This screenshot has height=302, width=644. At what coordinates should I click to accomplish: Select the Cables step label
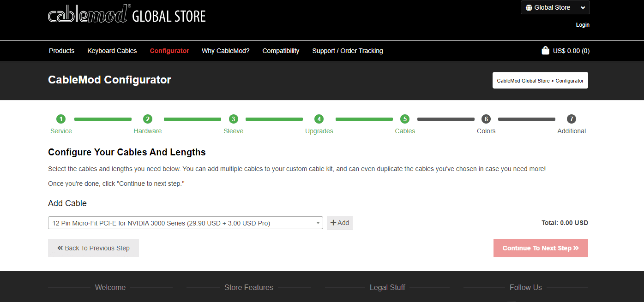click(x=405, y=131)
